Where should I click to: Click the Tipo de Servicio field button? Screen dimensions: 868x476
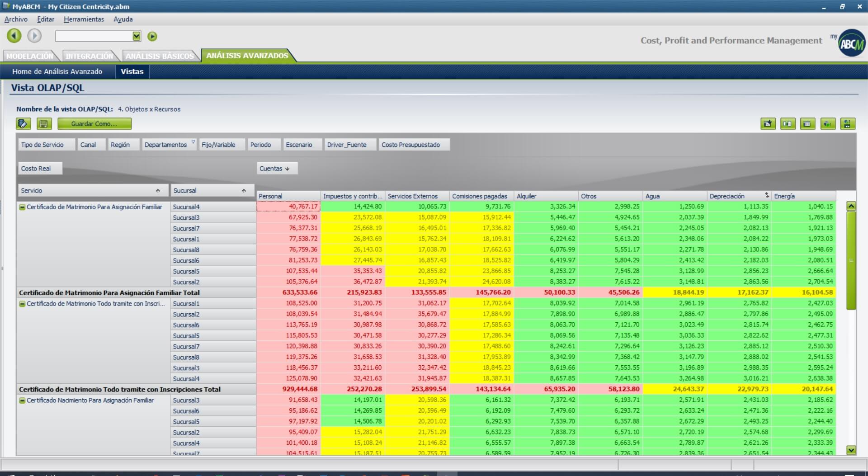click(47, 145)
